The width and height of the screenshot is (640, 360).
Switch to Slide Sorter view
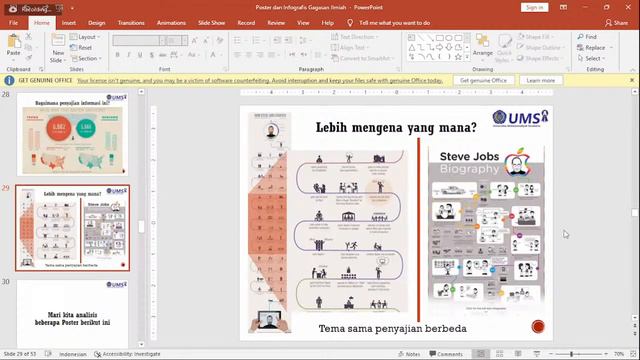pos(499,354)
